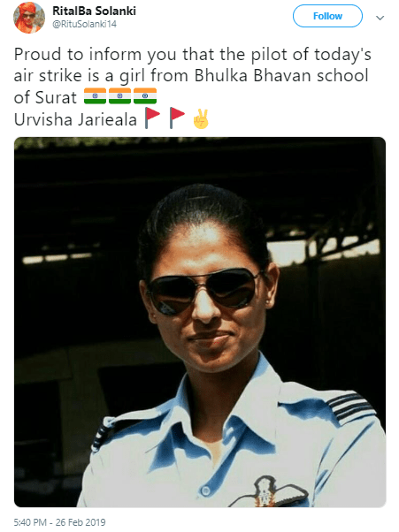Open the attached pilot photo

(x=200, y=322)
